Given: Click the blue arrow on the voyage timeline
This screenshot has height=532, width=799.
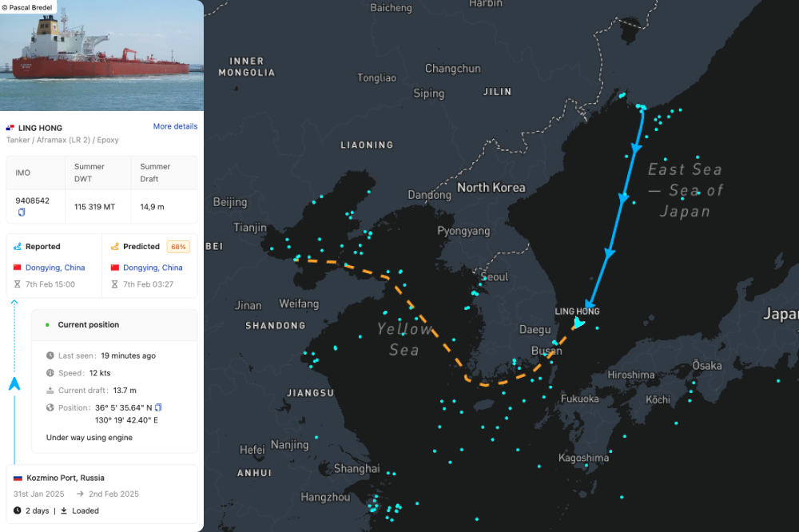Looking at the screenshot, I should coord(14,384).
